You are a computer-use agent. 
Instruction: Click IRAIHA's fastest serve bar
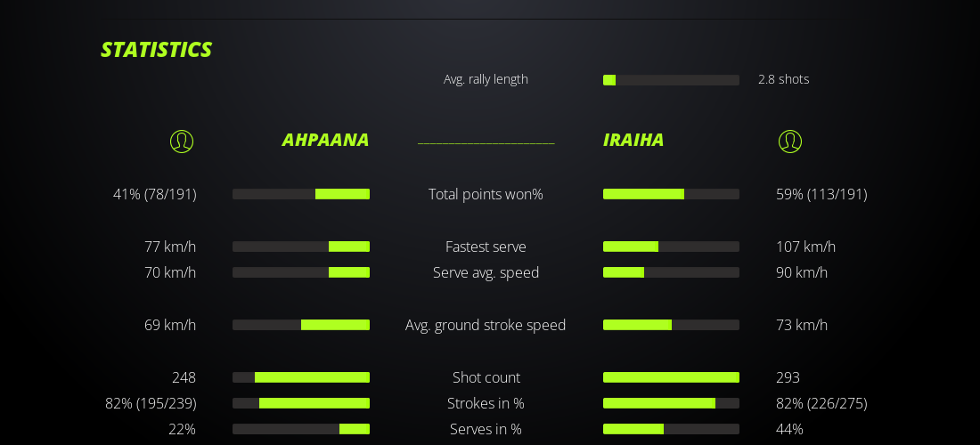pos(671,247)
